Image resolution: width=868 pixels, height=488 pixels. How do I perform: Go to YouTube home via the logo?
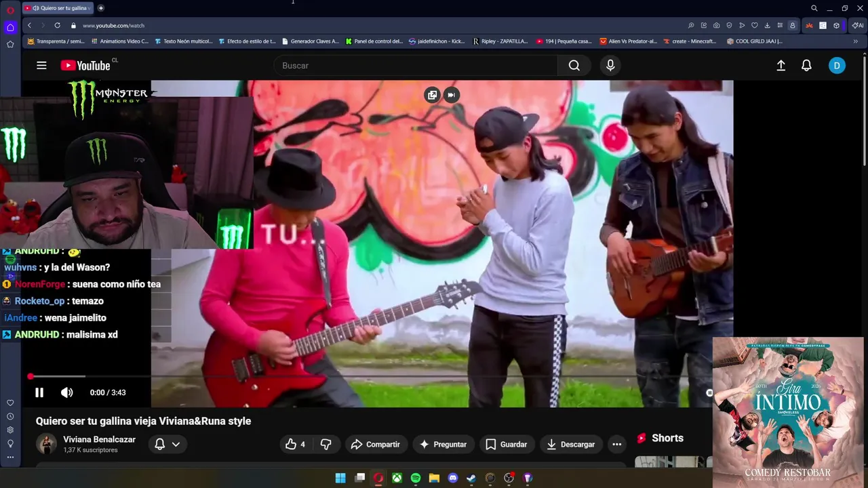tap(85, 65)
